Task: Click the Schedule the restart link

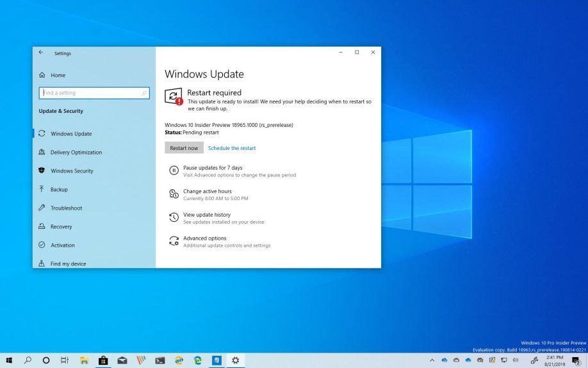Action: pyautogui.click(x=232, y=148)
